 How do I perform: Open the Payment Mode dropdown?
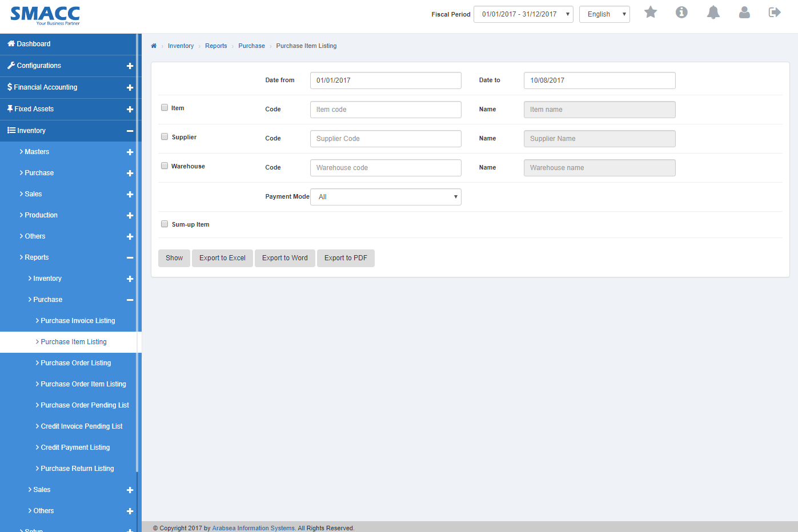385,196
